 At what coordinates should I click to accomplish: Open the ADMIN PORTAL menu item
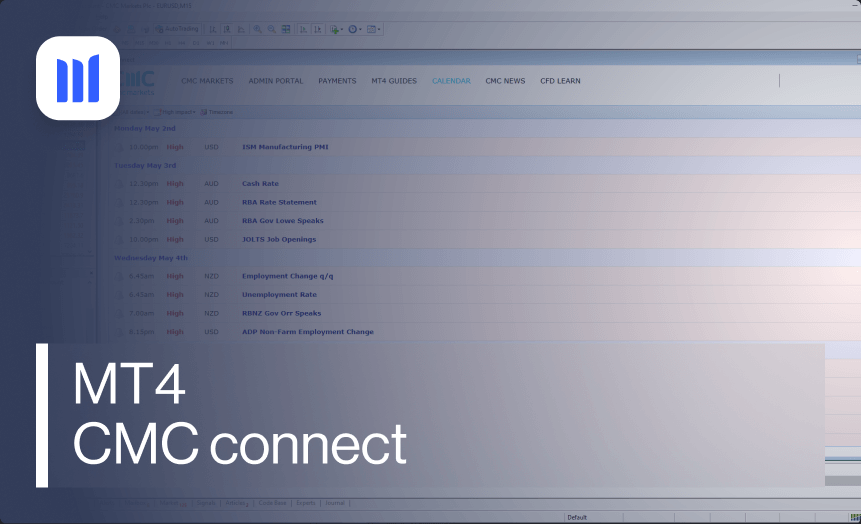[276, 81]
